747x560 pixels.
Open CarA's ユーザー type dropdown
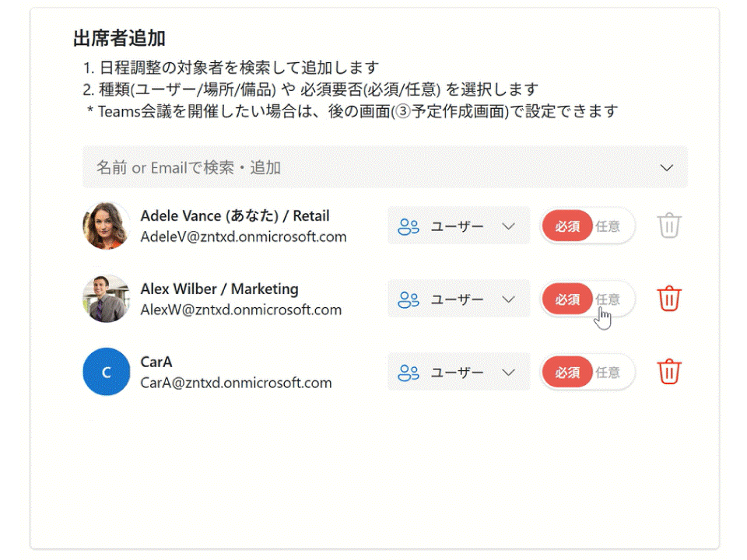click(x=509, y=373)
